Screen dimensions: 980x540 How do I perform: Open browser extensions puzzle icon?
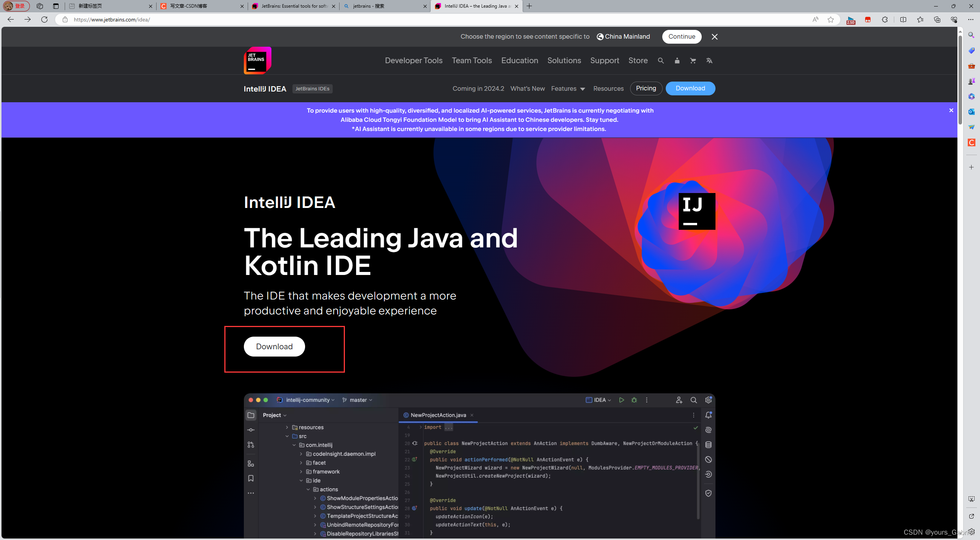pyautogui.click(x=885, y=20)
